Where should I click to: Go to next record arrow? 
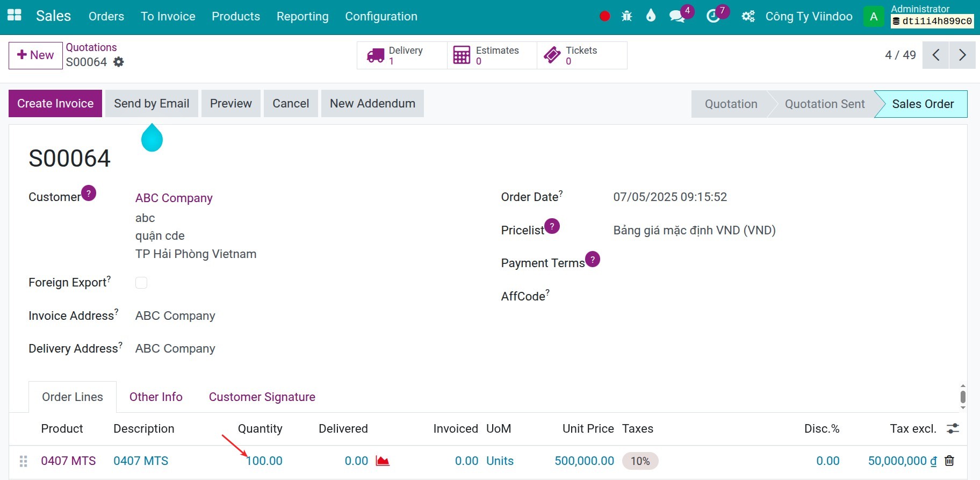tap(962, 55)
